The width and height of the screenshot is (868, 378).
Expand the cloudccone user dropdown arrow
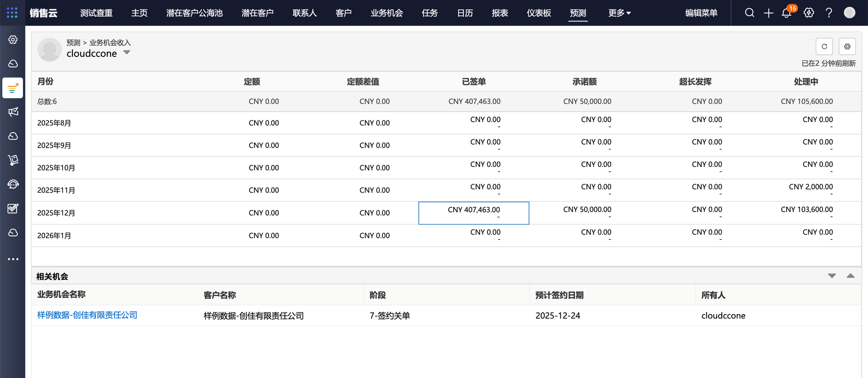tap(127, 53)
